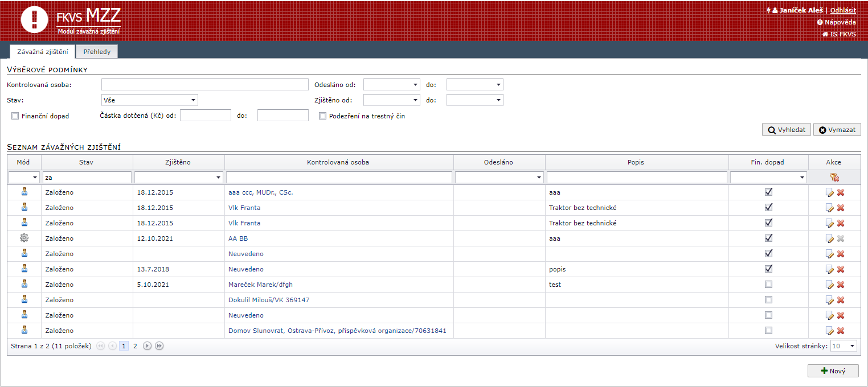The image size is (868, 387).
Task: Tick the Podezření na trestný čin checkbox
Action: click(x=322, y=116)
